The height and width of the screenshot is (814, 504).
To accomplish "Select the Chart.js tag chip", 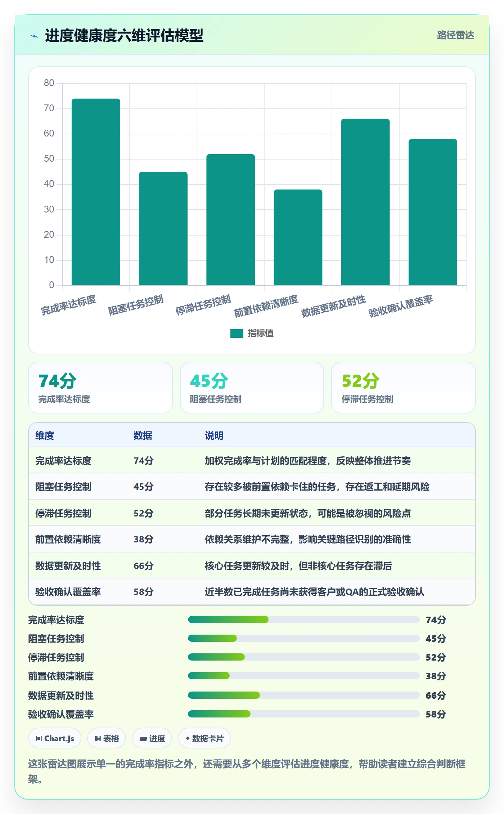I will 55,738.
